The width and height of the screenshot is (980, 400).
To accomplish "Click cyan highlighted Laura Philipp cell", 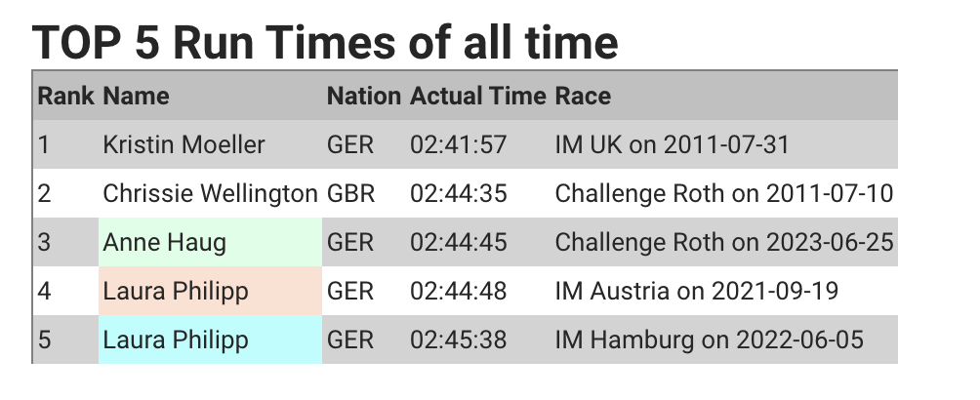I will [x=210, y=340].
